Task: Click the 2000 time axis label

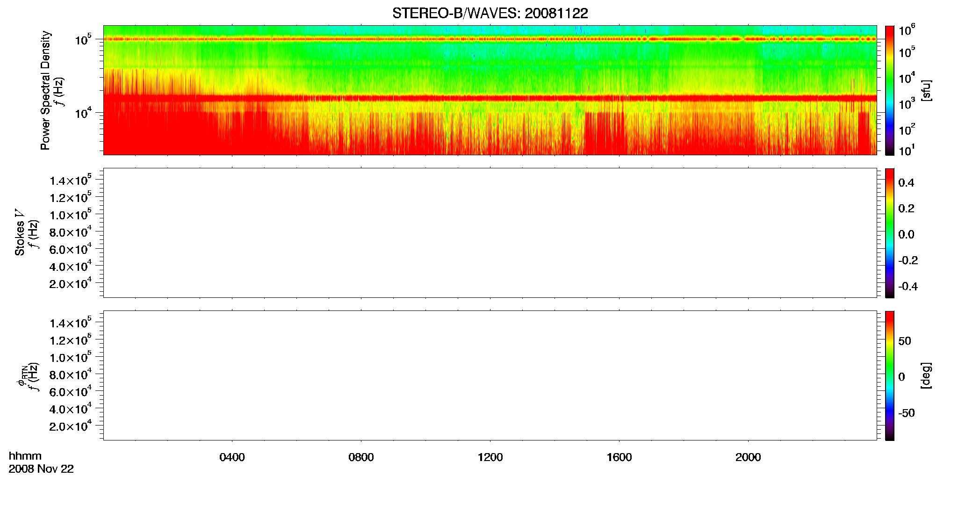Action: point(748,457)
